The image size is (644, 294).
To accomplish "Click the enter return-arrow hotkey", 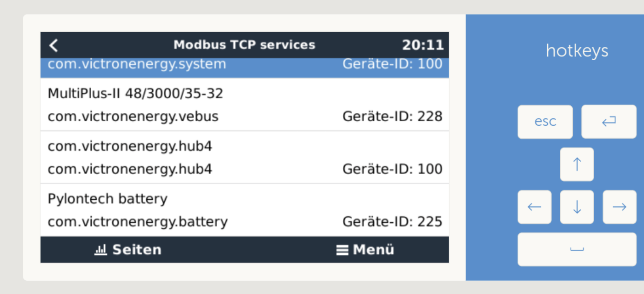I will [609, 122].
